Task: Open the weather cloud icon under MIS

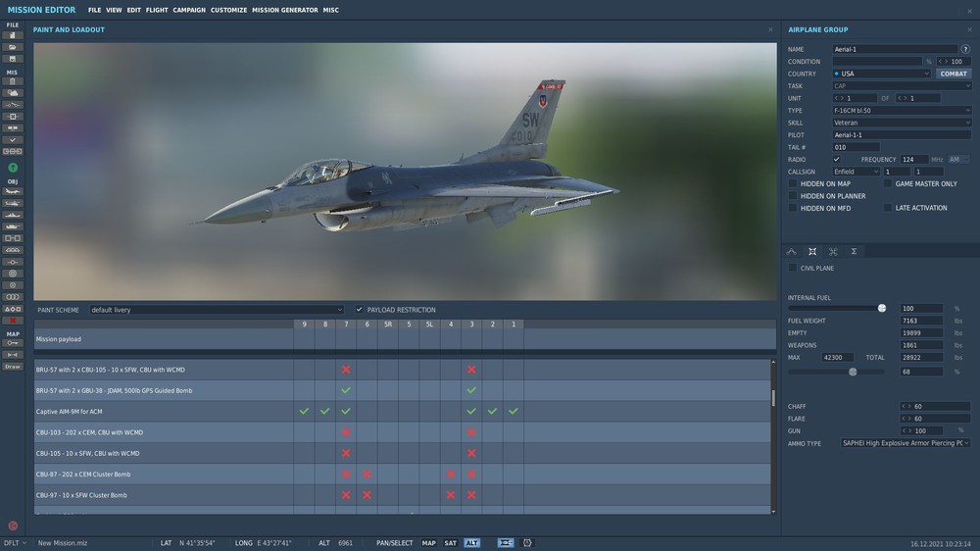Action: [x=13, y=93]
